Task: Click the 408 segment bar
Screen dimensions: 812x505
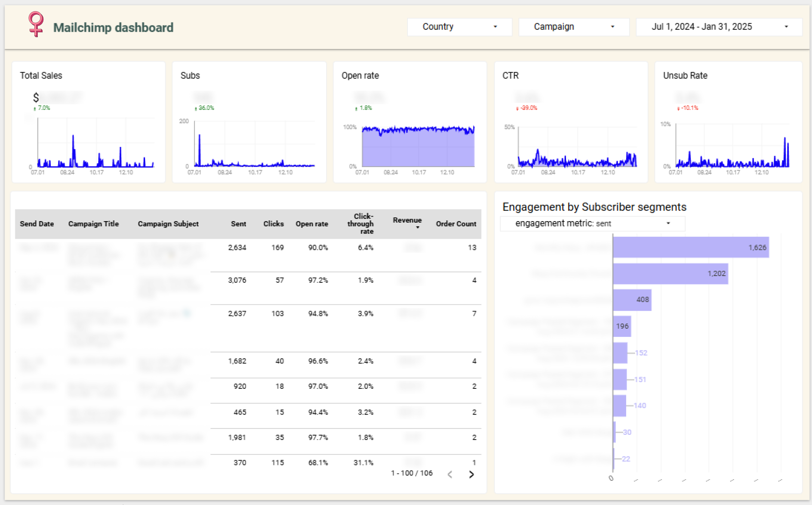Action: 632,300
